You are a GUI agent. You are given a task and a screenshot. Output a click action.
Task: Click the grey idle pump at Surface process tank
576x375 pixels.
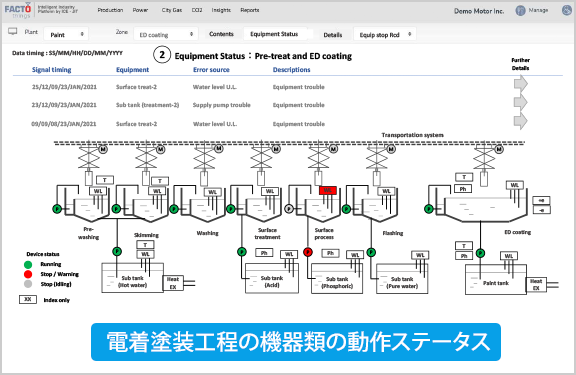(289, 209)
